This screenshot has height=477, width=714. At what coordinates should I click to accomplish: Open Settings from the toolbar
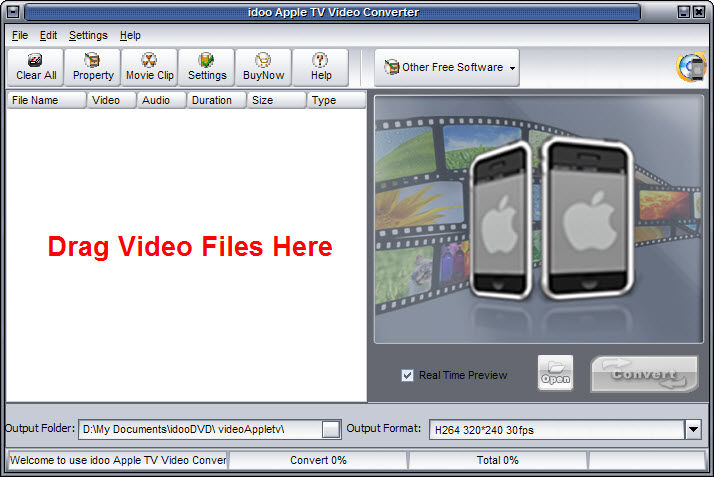[207, 67]
